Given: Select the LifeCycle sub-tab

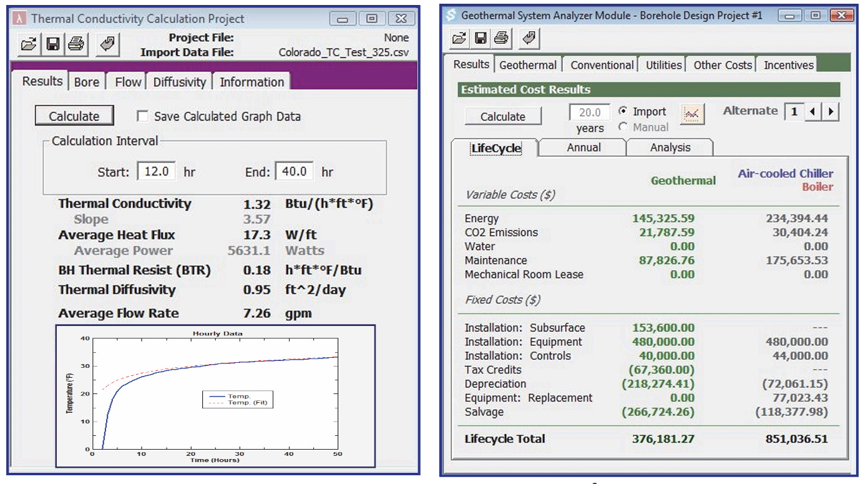Looking at the screenshot, I should (495, 148).
